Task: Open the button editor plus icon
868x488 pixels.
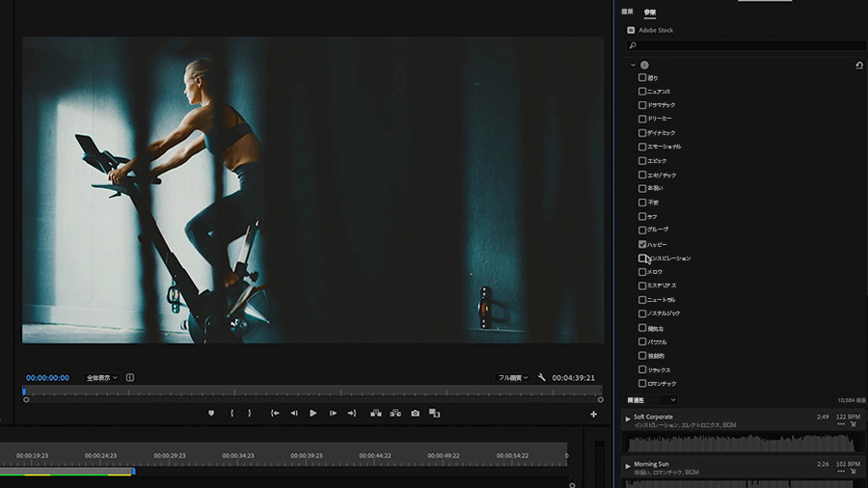Action: [x=593, y=414]
